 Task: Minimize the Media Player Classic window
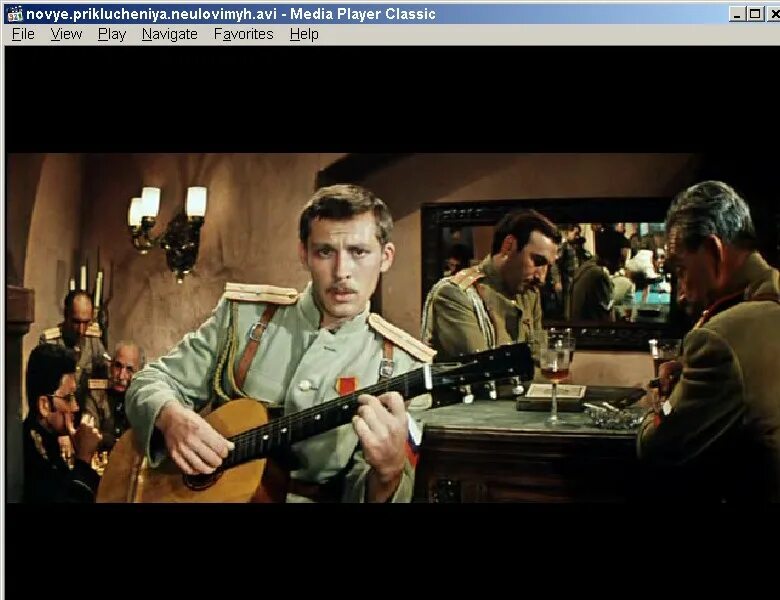click(x=737, y=14)
